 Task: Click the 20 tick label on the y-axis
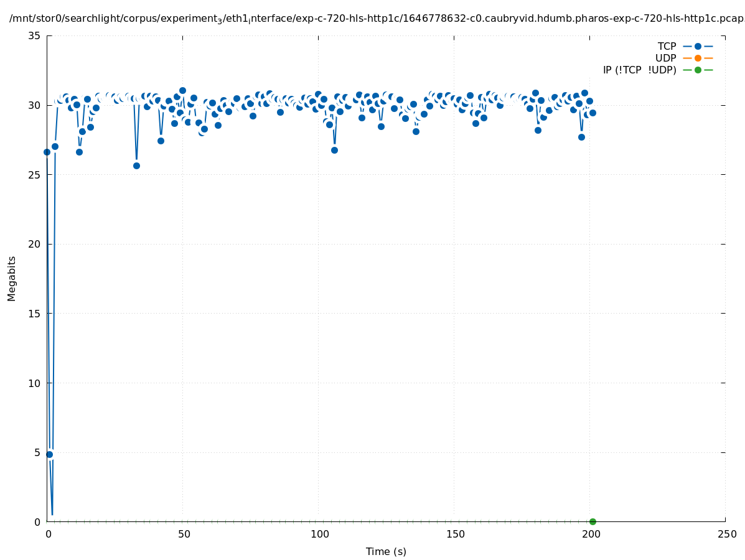click(35, 244)
